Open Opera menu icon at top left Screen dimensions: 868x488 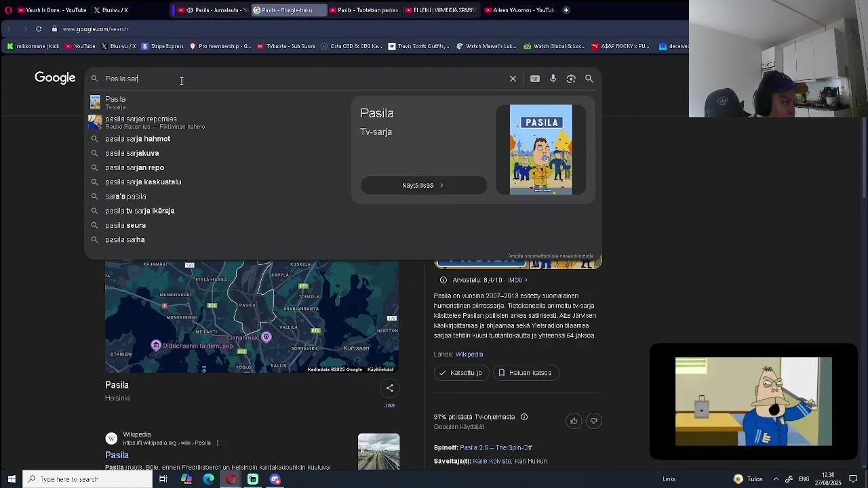(x=8, y=10)
